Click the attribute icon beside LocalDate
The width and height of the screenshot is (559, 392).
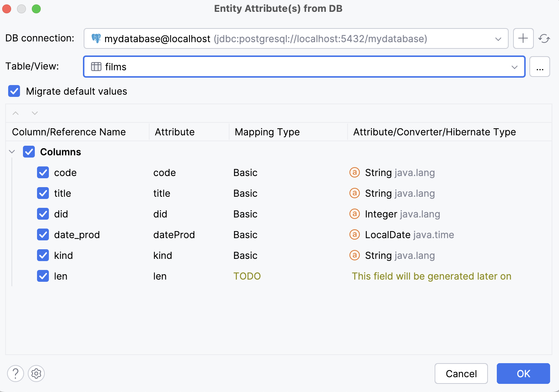pyautogui.click(x=354, y=234)
